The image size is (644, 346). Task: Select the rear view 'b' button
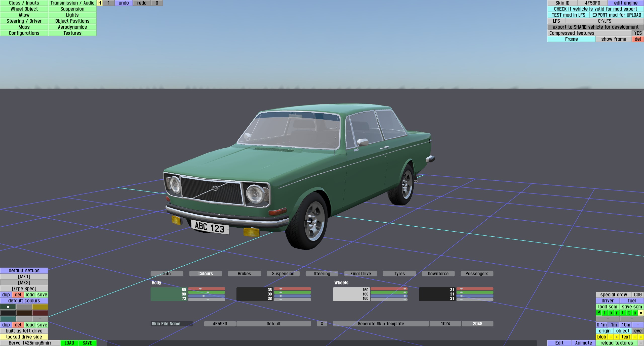[x=611, y=313]
